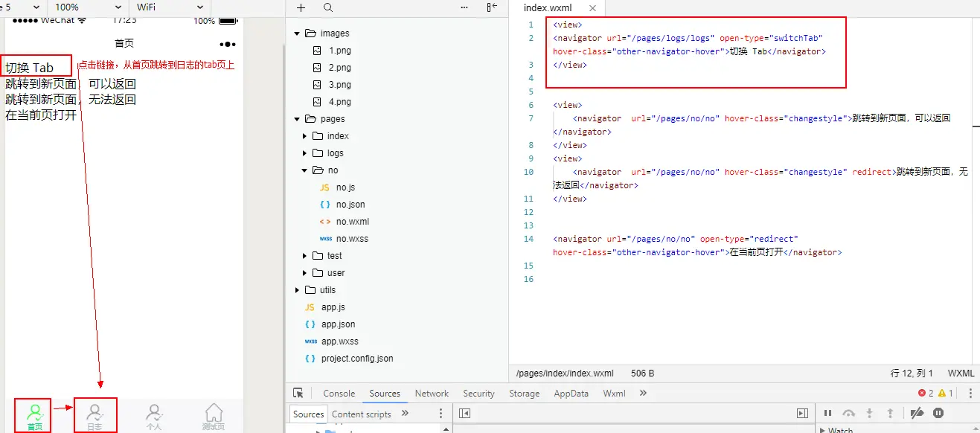This screenshot has width=980, height=433.
Task: Open the more-options ellipsis in file explorer
Action: click(x=465, y=7)
